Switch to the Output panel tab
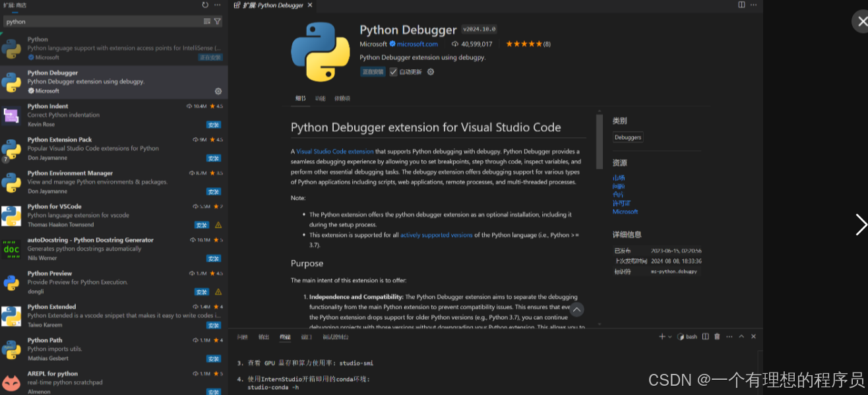This screenshot has height=395, width=868. 264,337
